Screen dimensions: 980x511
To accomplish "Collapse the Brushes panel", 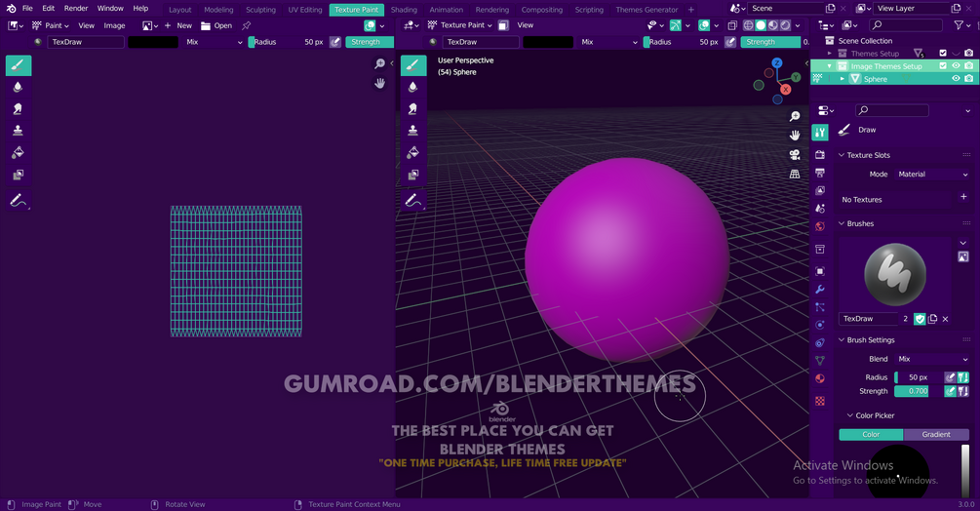I will (x=841, y=223).
